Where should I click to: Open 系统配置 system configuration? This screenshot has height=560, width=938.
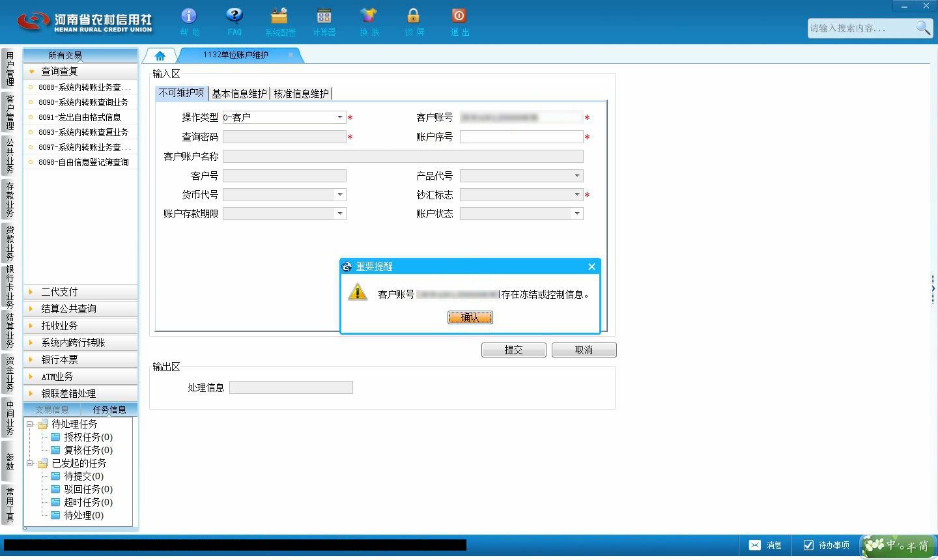click(x=279, y=21)
